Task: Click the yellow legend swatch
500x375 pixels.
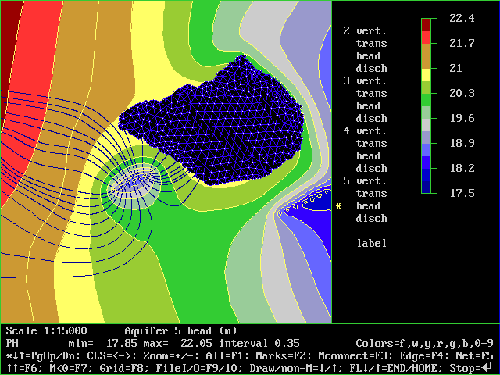Action: [x=426, y=75]
